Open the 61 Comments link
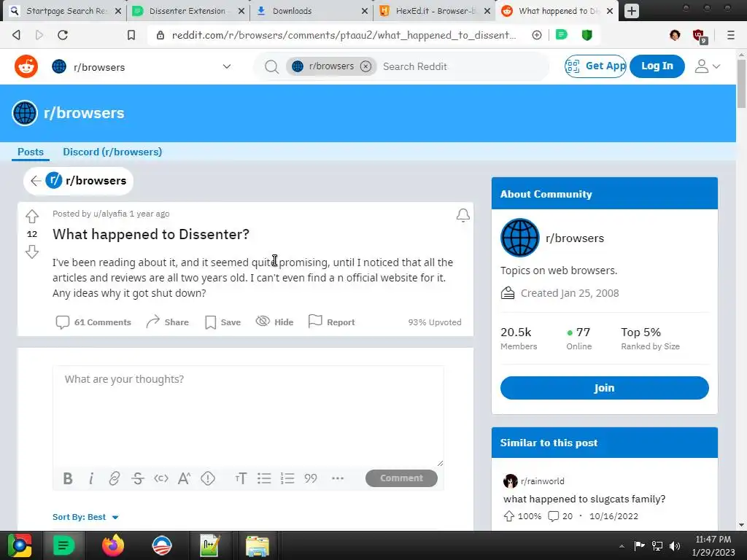This screenshot has width=747, height=560. [93, 322]
